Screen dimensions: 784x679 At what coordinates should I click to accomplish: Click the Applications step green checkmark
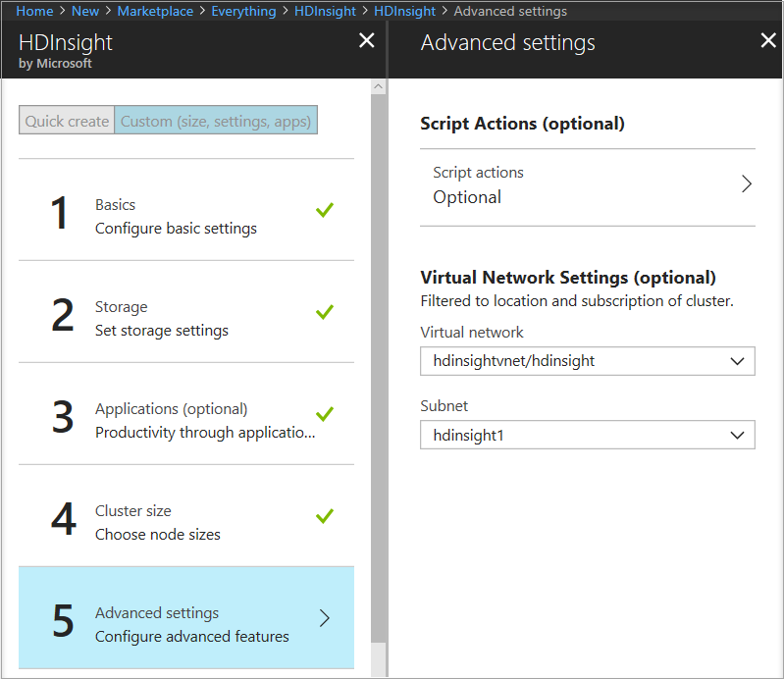(325, 414)
